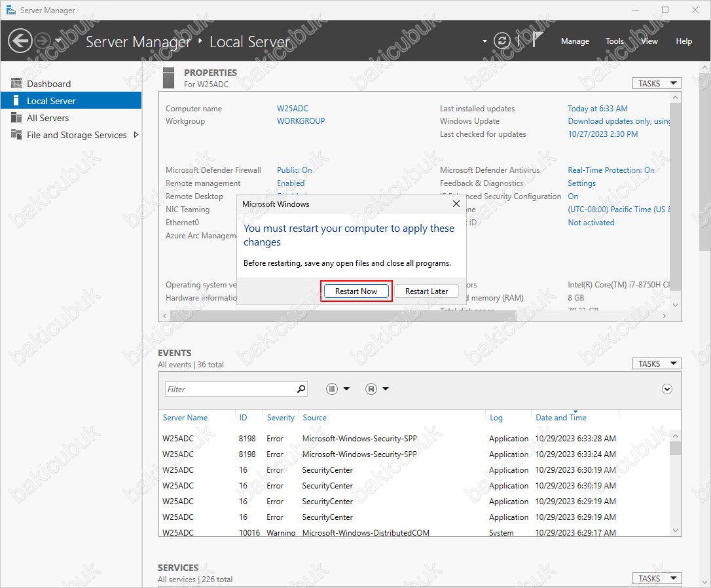Sort events by Server Name column
This screenshot has height=588, width=711.
[185, 418]
